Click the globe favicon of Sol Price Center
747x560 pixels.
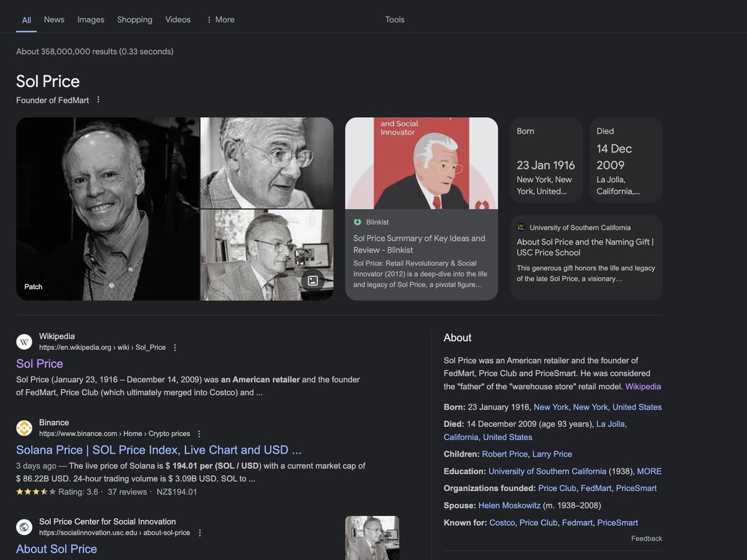point(24,527)
